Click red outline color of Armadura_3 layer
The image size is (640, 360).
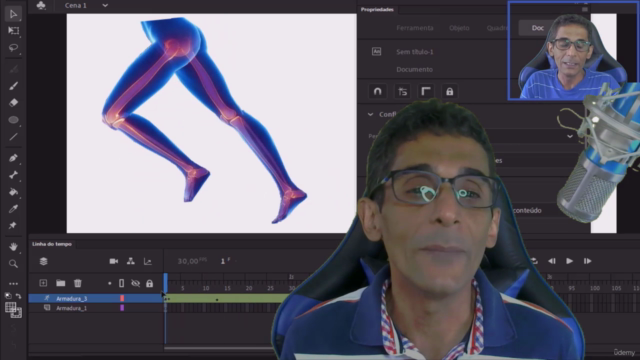[122, 298]
